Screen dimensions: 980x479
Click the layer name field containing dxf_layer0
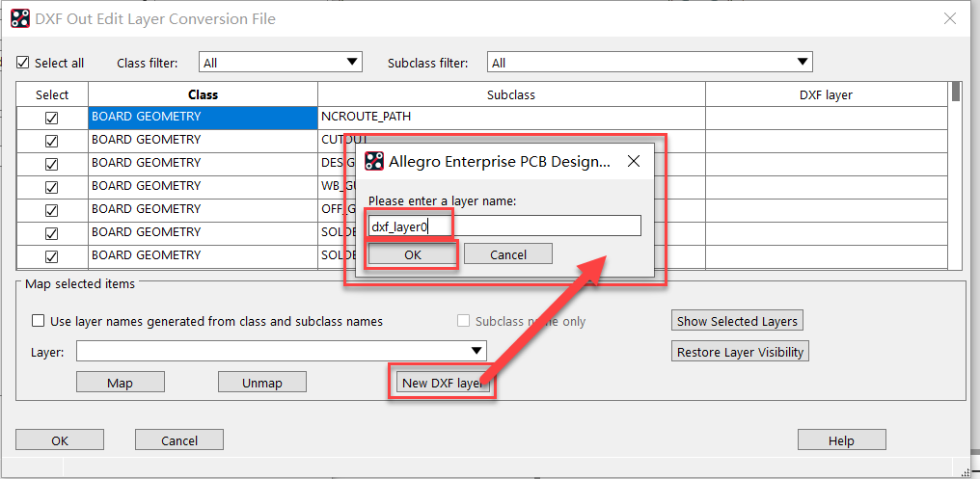tap(504, 226)
